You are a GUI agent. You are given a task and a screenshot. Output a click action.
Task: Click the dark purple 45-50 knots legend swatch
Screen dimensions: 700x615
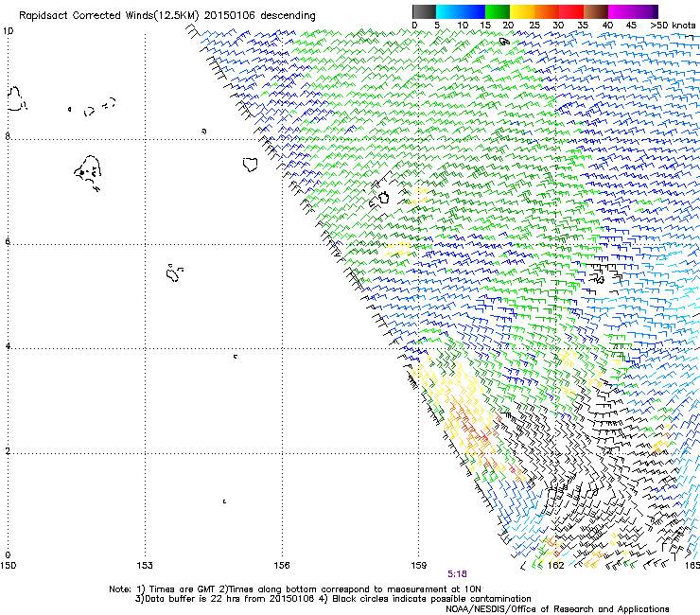pos(645,11)
